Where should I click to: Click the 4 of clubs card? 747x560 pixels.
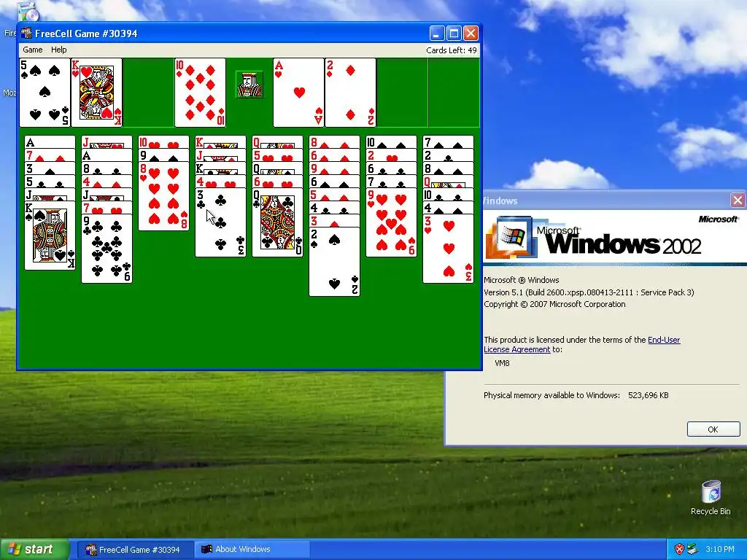pyautogui.click(x=334, y=208)
